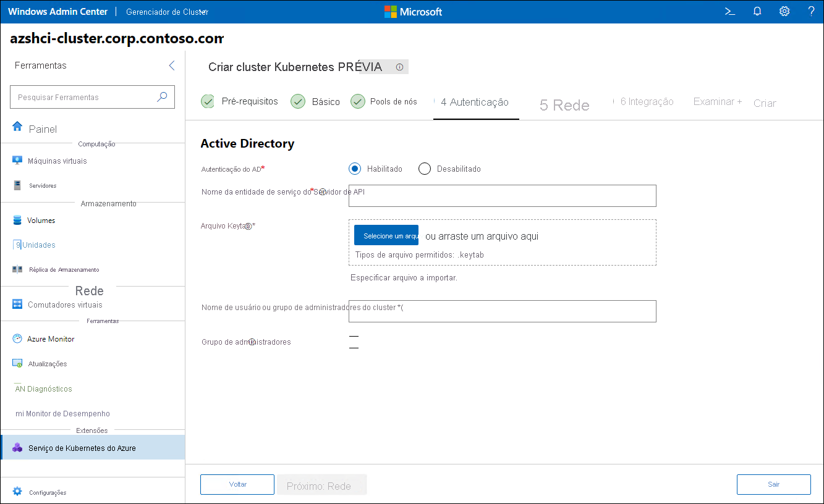Click 'Especificar arquivo a importar.' text

pos(404,278)
